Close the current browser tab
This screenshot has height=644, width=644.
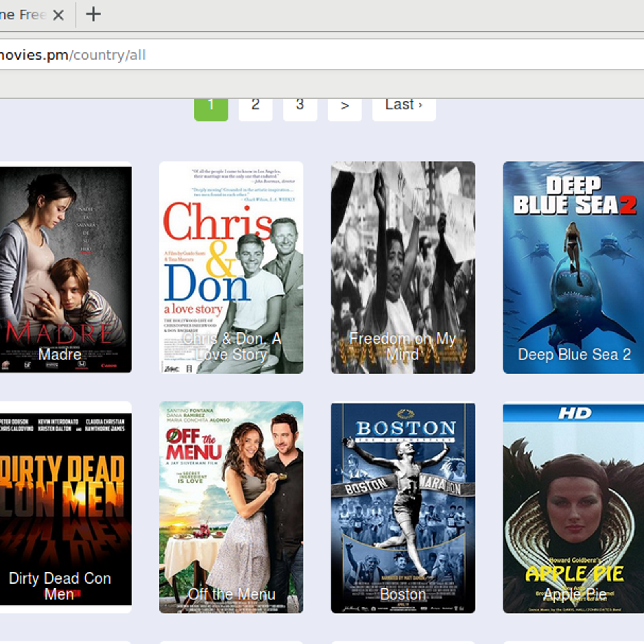pyautogui.click(x=58, y=15)
